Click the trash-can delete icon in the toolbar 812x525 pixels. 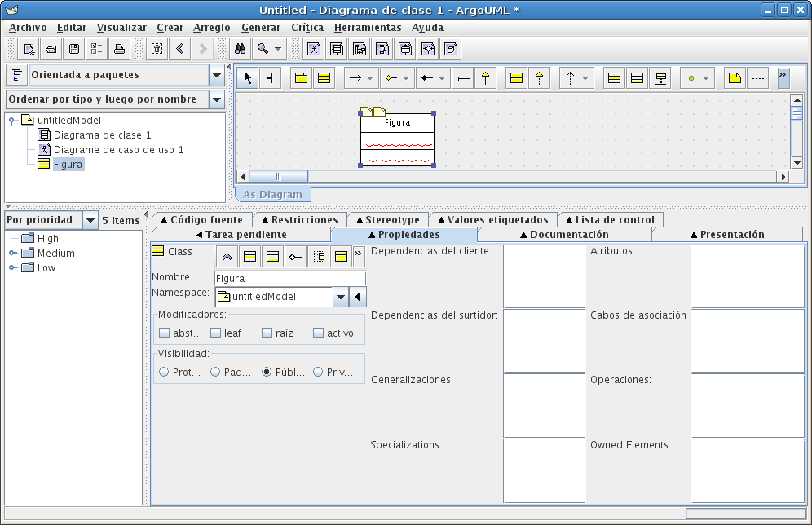click(x=157, y=49)
